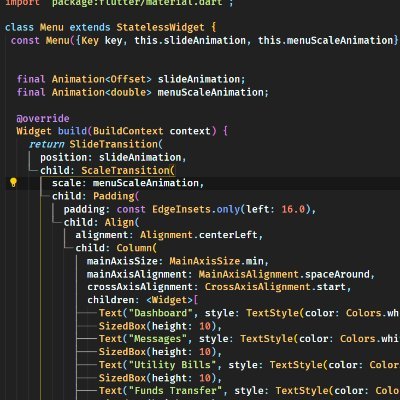Image resolution: width=400 pixels, height=400 pixels.
Task: Click 'Animation<double>' type declaration
Action: pyautogui.click(x=101, y=92)
